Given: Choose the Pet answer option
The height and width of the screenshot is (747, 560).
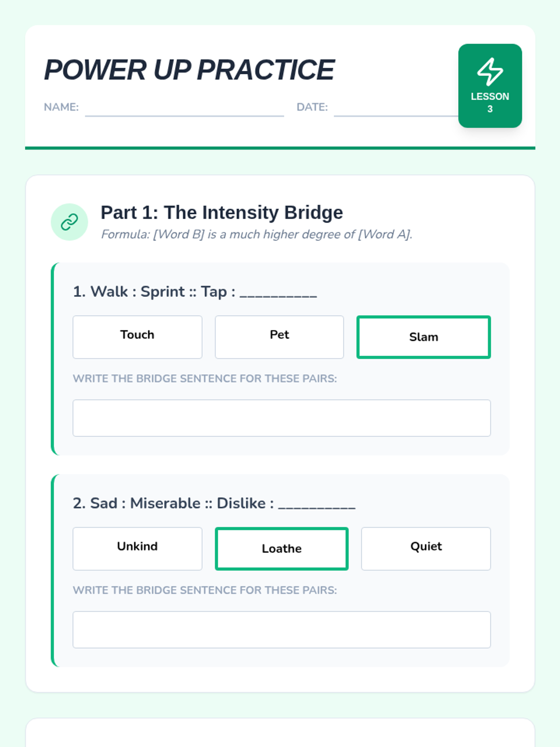Looking at the screenshot, I should (x=279, y=337).
